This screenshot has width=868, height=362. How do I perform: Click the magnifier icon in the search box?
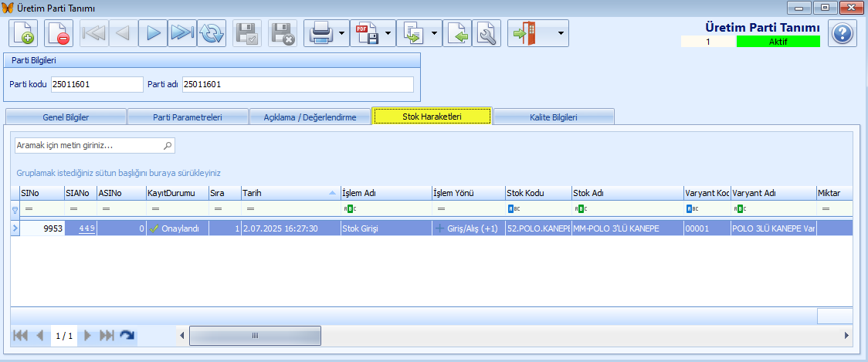[x=168, y=146]
